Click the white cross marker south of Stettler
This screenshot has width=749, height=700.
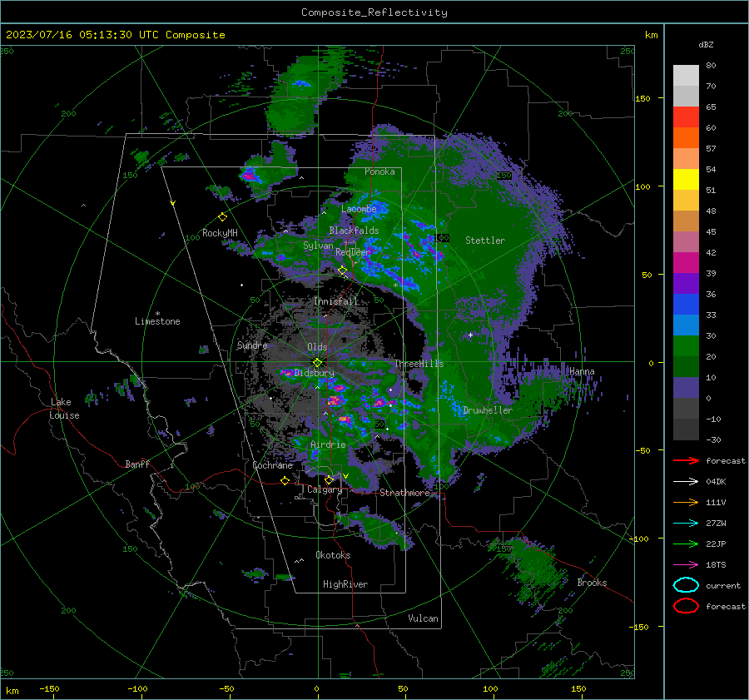tap(470, 335)
